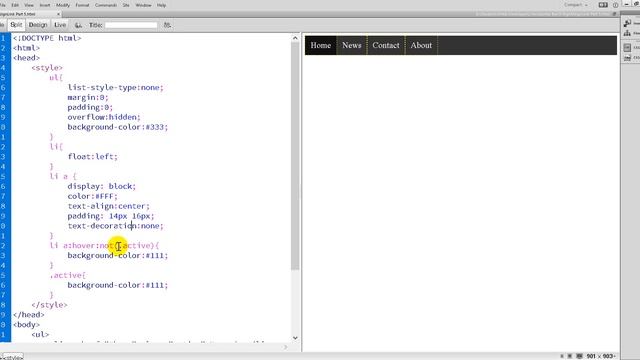Click mobile size icon in status bar

click(x=562, y=356)
